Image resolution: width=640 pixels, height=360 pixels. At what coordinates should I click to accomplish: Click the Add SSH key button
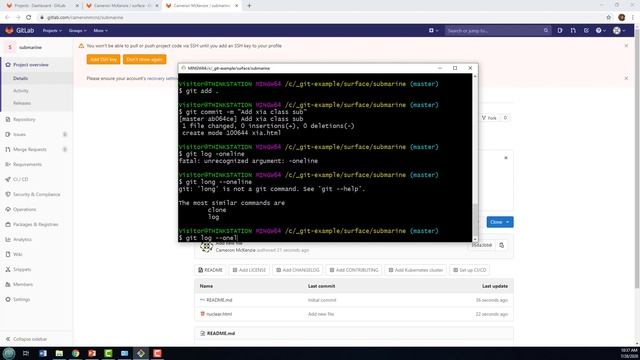[x=103, y=59]
